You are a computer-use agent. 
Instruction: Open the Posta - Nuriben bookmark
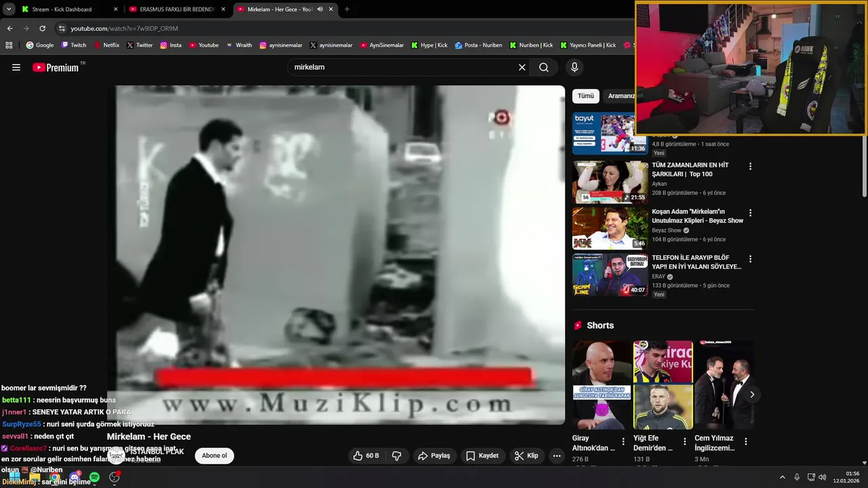pos(479,45)
